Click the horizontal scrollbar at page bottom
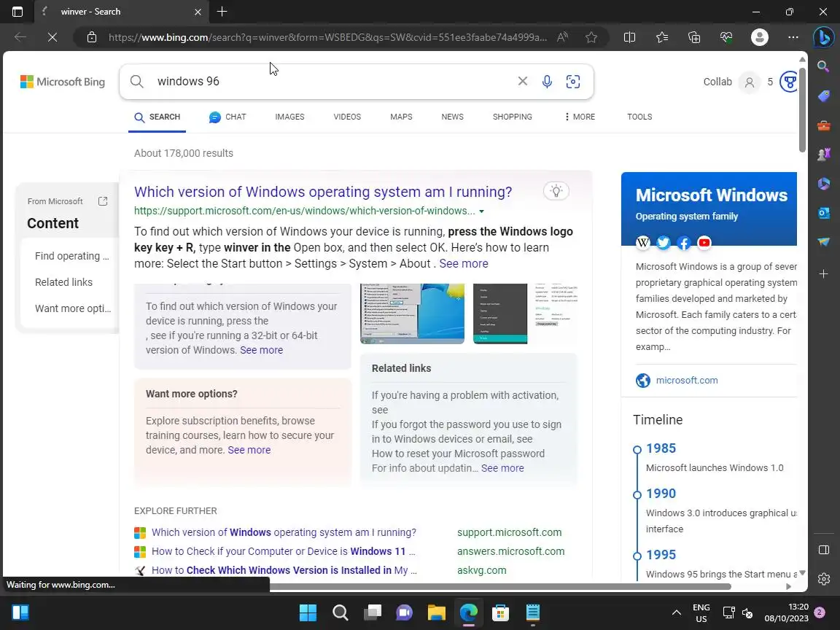 [499, 586]
